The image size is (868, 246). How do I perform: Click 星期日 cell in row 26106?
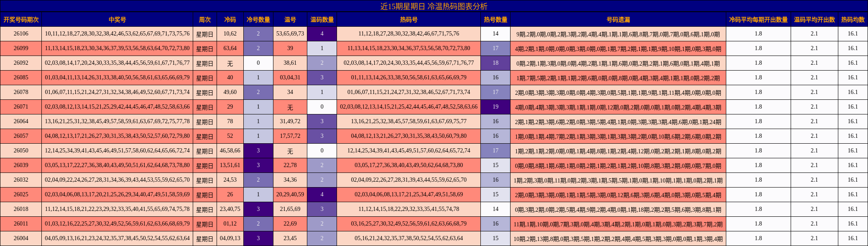click(205, 34)
